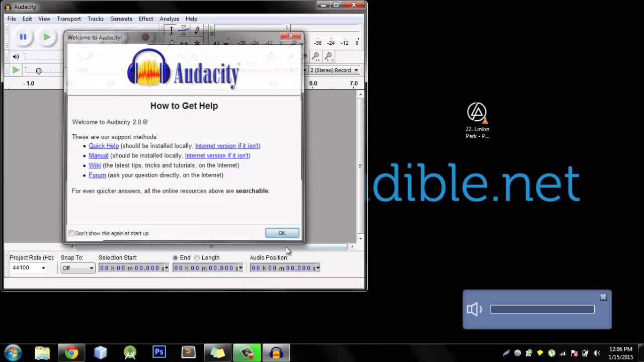Click the small Play-at-speed green button

(16, 70)
